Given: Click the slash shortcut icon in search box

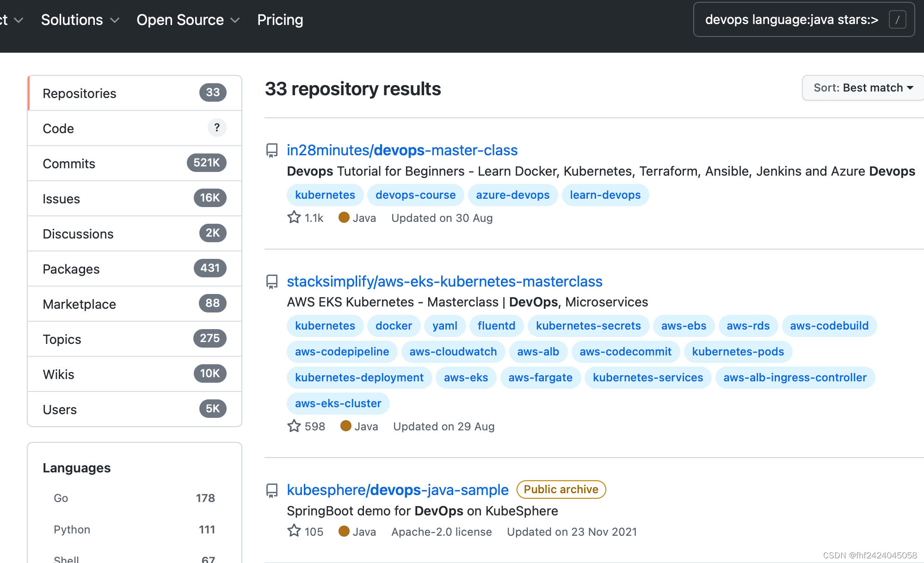Looking at the screenshot, I should pos(897,20).
